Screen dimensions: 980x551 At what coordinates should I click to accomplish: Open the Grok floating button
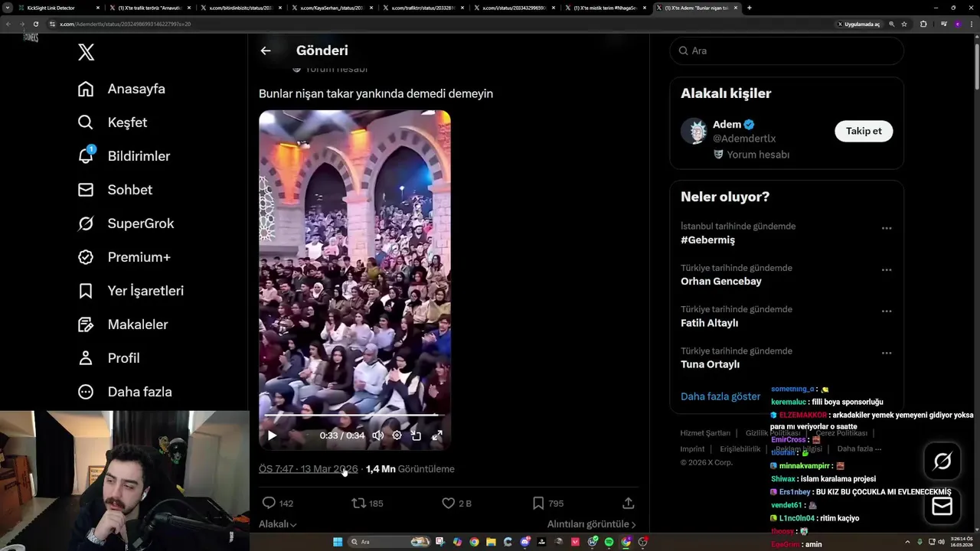(942, 461)
